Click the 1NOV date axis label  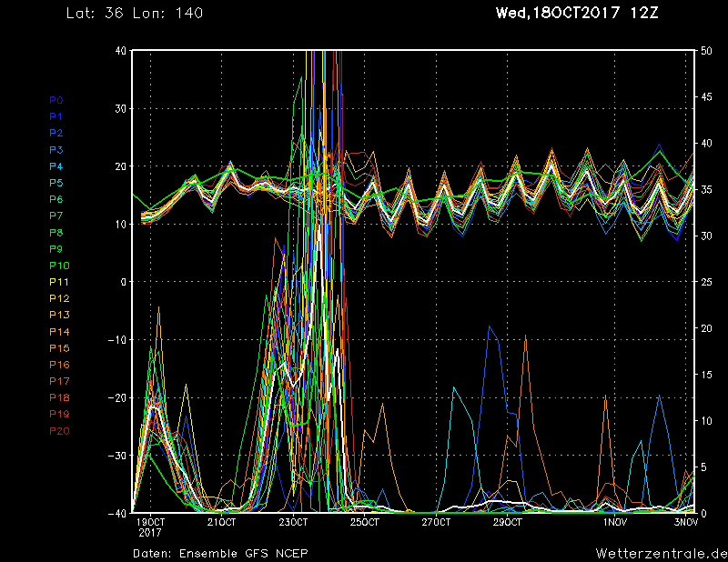point(615,523)
